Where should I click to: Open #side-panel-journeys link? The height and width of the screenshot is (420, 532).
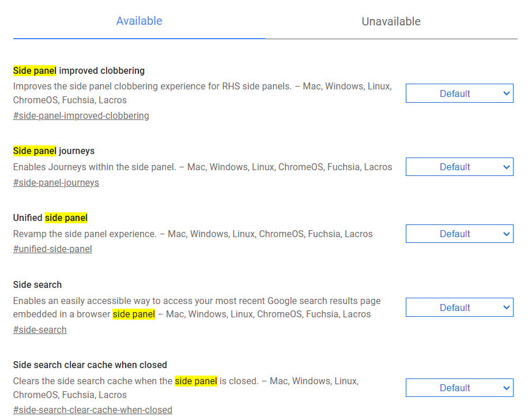pyautogui.click(x=56, y=183)
